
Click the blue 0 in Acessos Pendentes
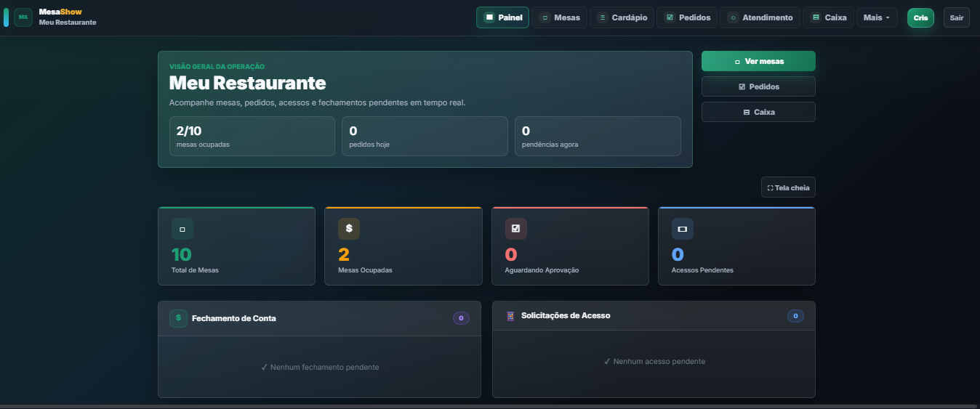coord(678,255)
